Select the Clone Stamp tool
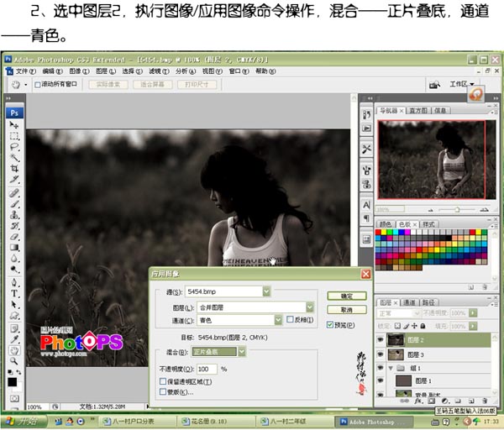The width and height of the screenshot is (504, 430). (14, 215)
